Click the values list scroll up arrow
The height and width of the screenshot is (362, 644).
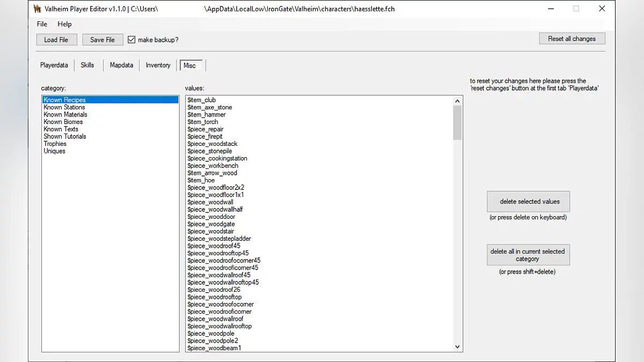click(x=458, y=101)
